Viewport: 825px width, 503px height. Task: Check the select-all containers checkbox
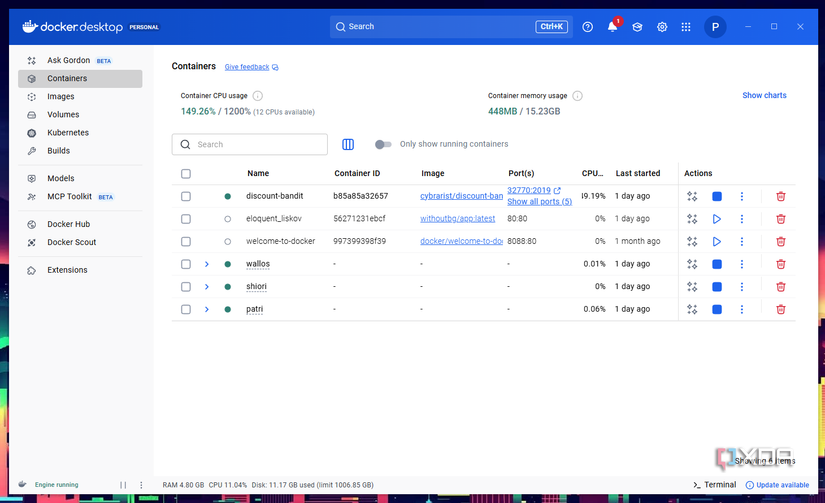186,174
